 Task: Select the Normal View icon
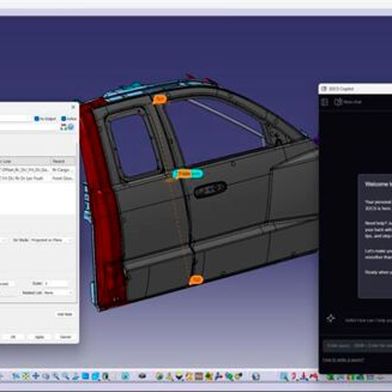pos(75,376)
